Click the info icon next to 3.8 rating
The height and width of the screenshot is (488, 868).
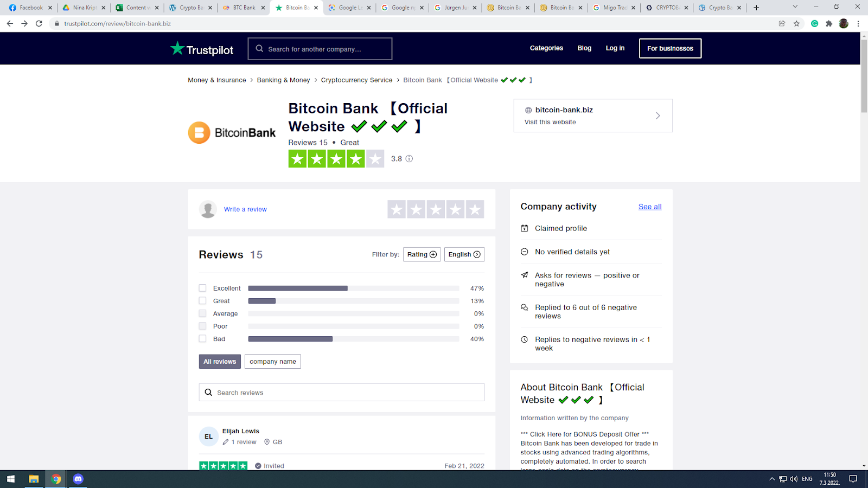410,159
